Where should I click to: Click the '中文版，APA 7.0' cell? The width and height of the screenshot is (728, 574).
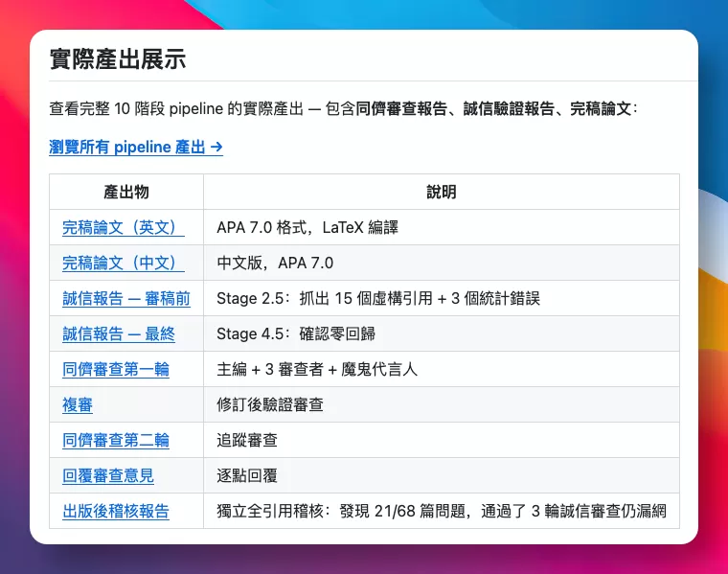coord(442,263)
